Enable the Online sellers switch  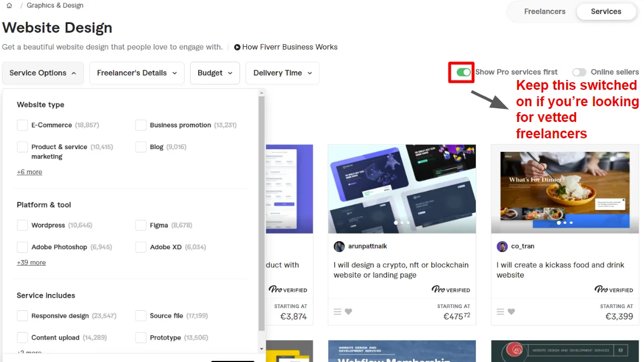tap(579, 72)
